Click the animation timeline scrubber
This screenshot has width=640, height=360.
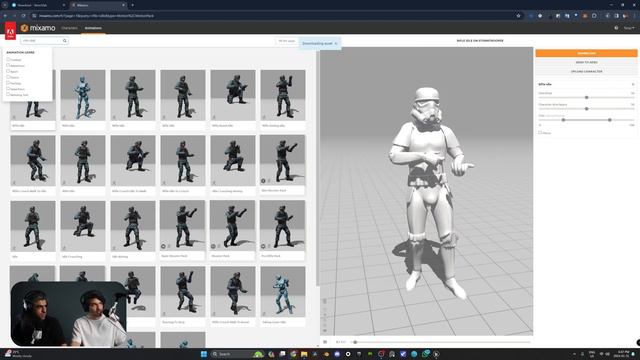tap(355, 342)
